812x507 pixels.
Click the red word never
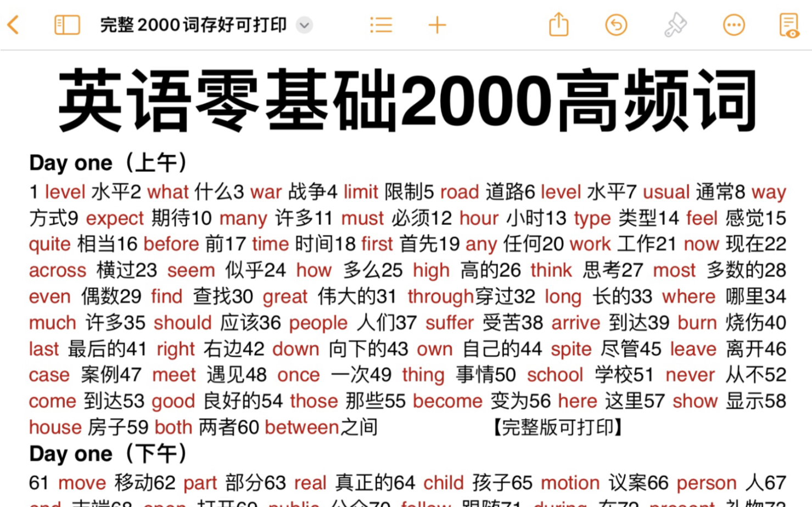(x=690, y=375)
